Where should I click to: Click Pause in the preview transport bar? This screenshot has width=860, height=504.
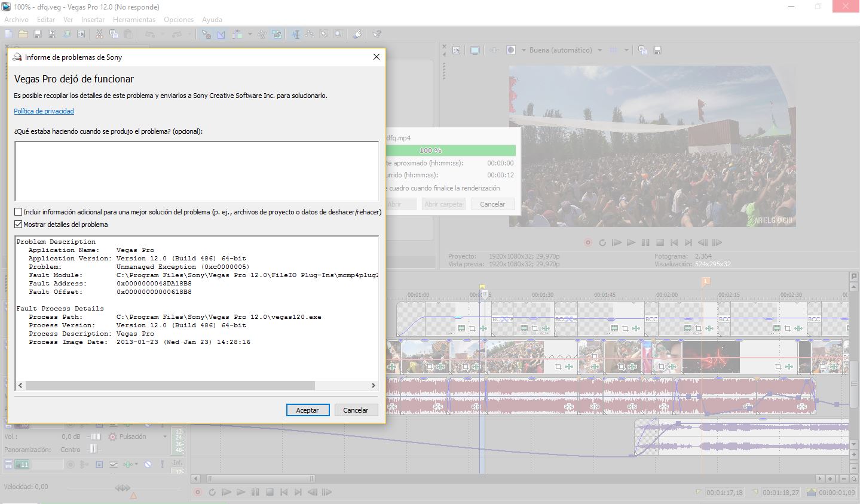(645, 242)
